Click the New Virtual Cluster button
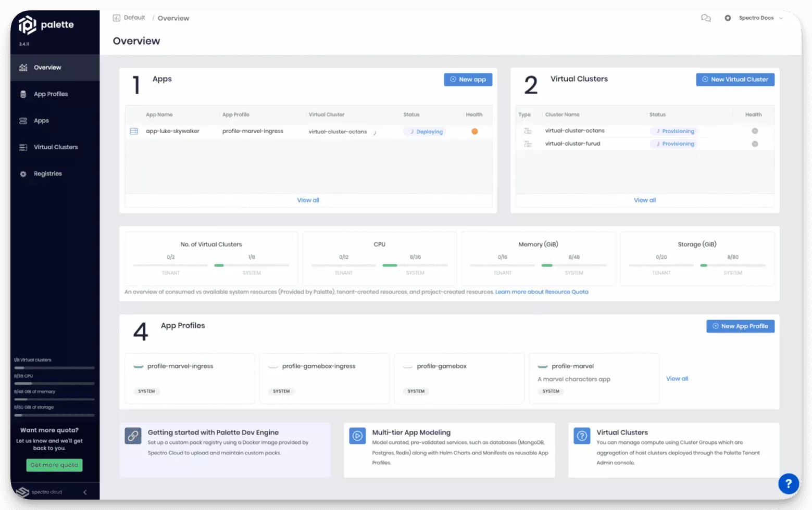 pyautogui.click(x=735, y=79)
